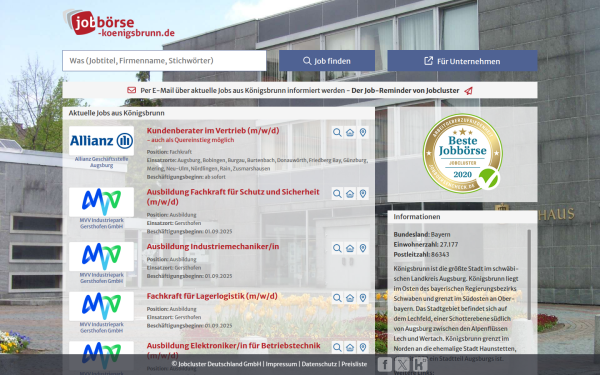Click the paper plane icon in the reminder bar
The image size is (600, 375).
(468, 91)
